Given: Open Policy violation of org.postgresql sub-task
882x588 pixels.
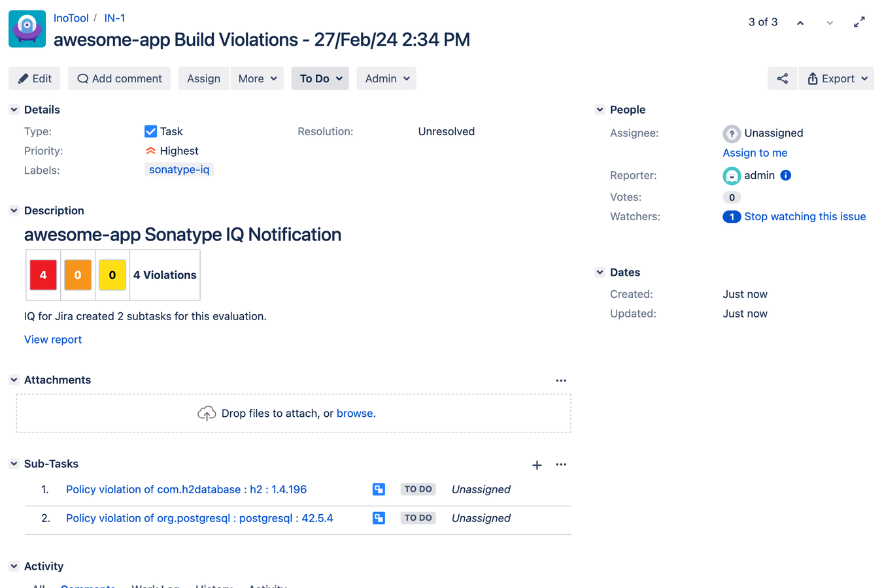Looking at the screenshot, I should [199, 518].
